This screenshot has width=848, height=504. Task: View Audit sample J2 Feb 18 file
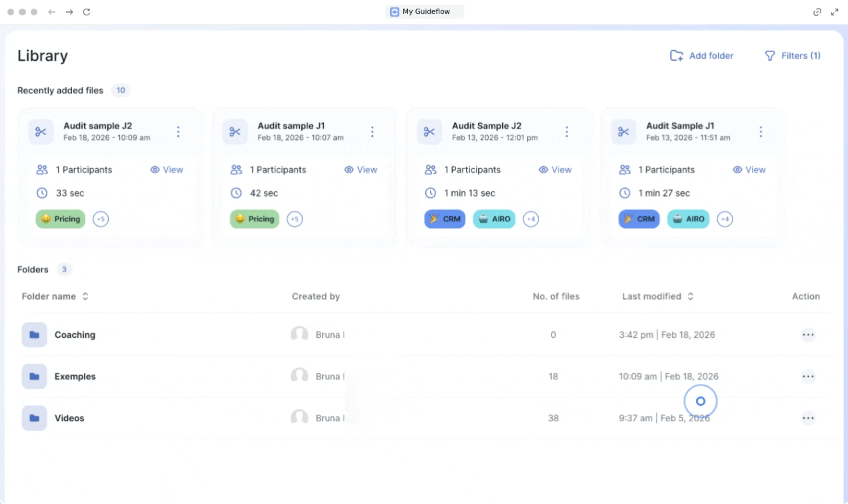(x=167, y=170)
